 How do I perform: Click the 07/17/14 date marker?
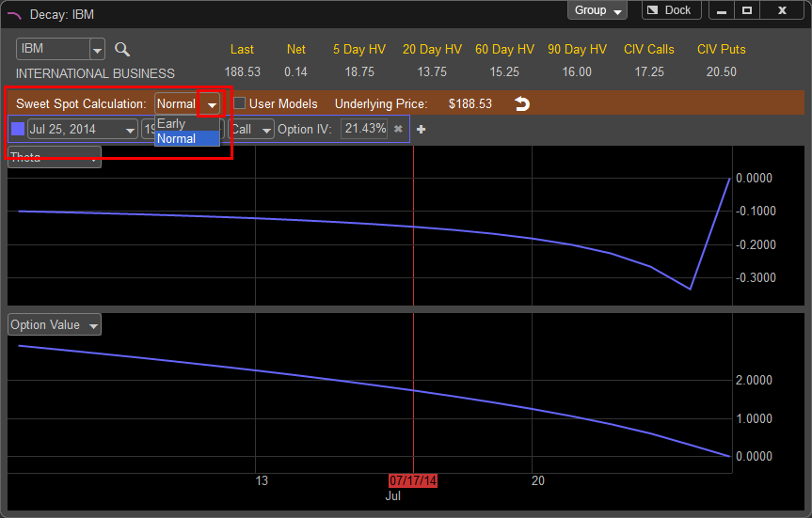(x=413, y=480)
